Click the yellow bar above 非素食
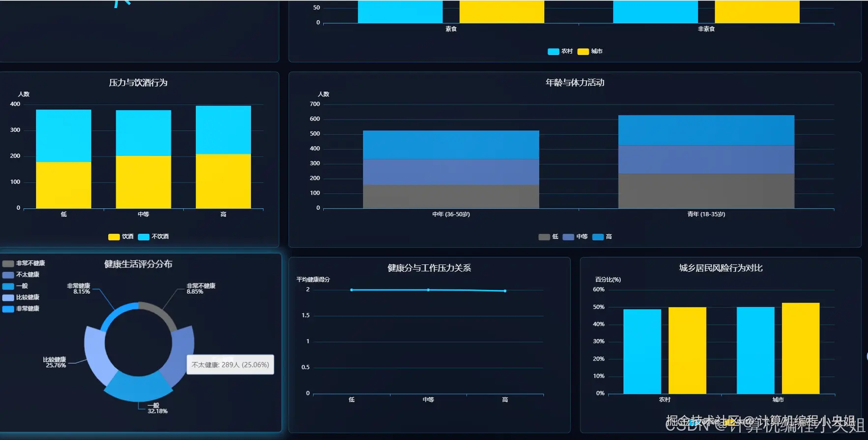Screen dimensions: 868x440 click(757, 12)
